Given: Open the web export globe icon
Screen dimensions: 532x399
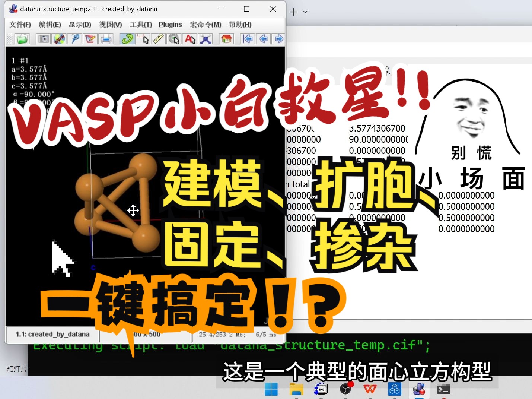Looking at the screenshot, I should [59, 39].
